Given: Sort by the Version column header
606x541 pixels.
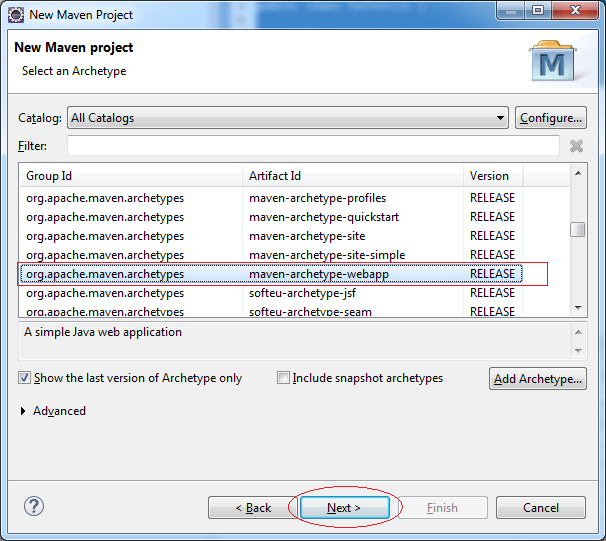Looking at the screenshot, I should pyautogui.click(x=493, y=176).
